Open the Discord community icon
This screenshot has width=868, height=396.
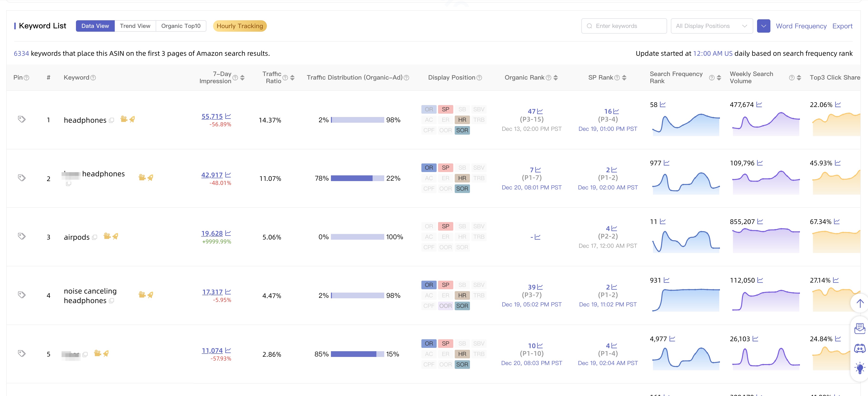860,348
